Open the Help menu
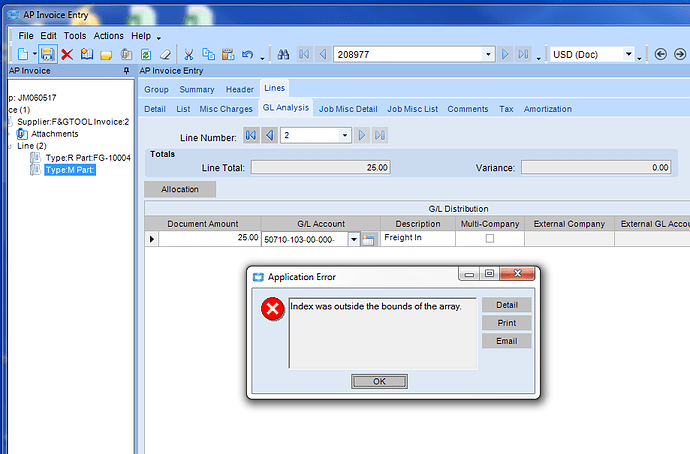690x454 pixels. pyautogui.click(x=141, y=36)
